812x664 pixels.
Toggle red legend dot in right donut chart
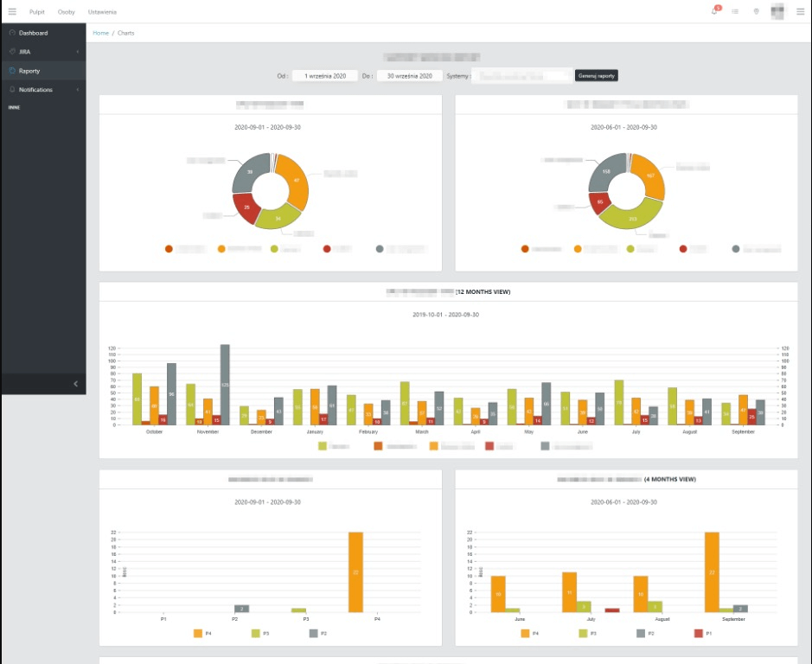click(683, 249)
